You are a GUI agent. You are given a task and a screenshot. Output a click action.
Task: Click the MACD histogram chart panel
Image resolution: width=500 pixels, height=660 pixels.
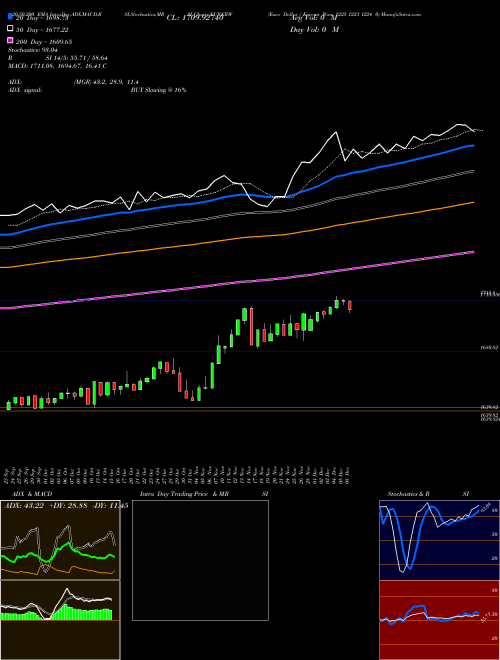coord(60,620)
